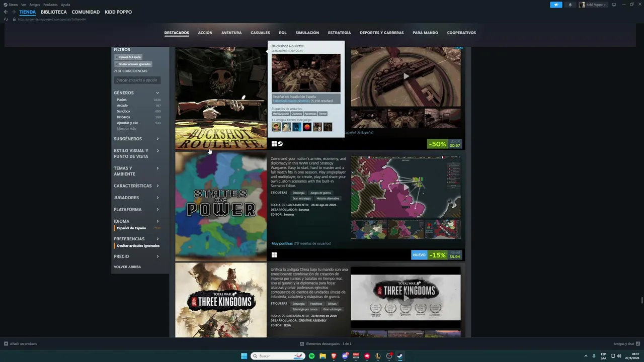Select the Estrategia category tab
This screenshot has width=644, height=362.
[340, 33]
